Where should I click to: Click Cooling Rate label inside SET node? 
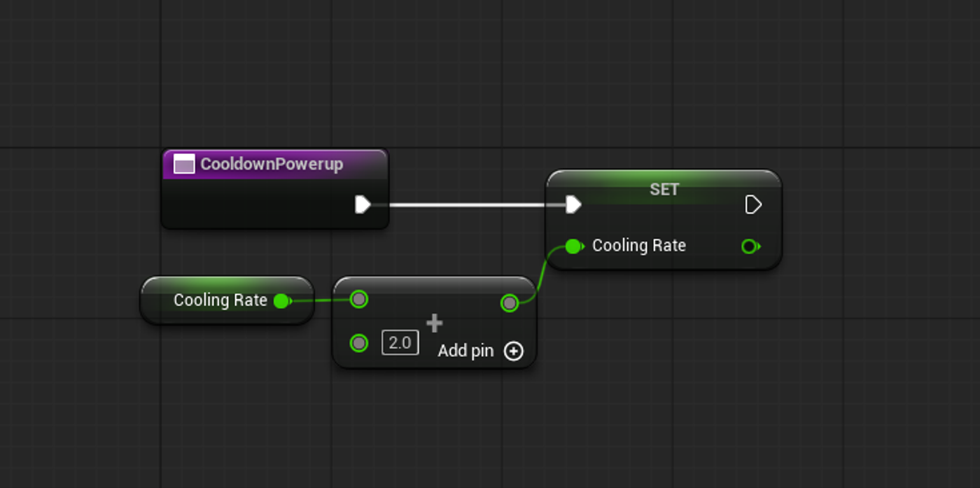(x=639, y=246)
